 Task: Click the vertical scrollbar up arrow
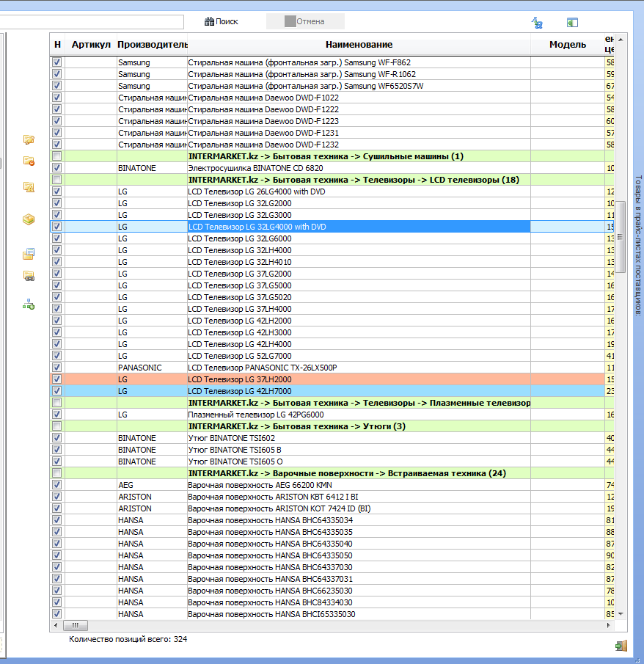coord(621,40)
